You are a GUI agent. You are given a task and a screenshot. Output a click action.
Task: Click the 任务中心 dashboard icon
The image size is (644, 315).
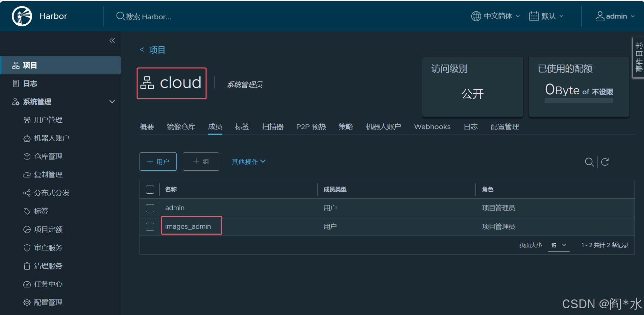27,284
